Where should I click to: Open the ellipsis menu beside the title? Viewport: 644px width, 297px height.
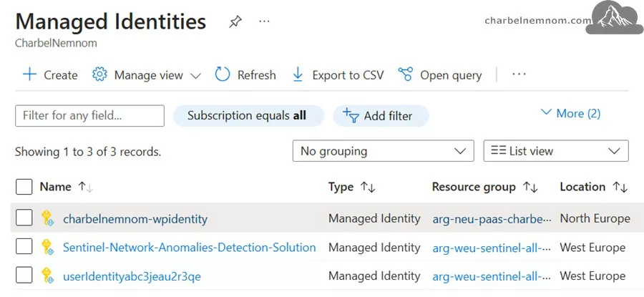264,21
